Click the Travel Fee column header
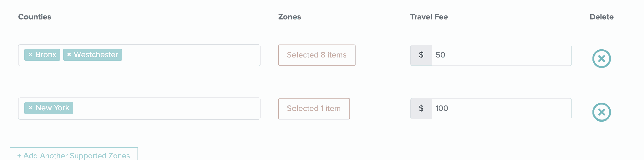This screenshot has width=644, height=160. [429, 17]
